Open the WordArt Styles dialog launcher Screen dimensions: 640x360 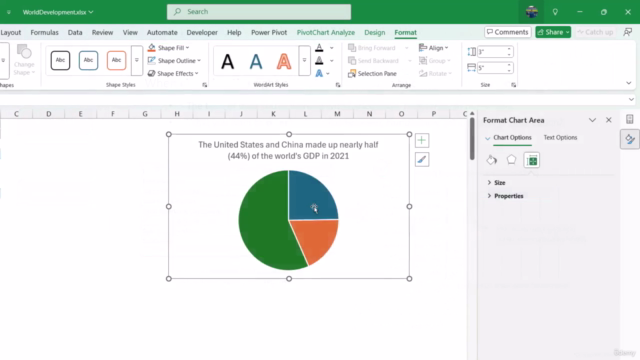338,85
